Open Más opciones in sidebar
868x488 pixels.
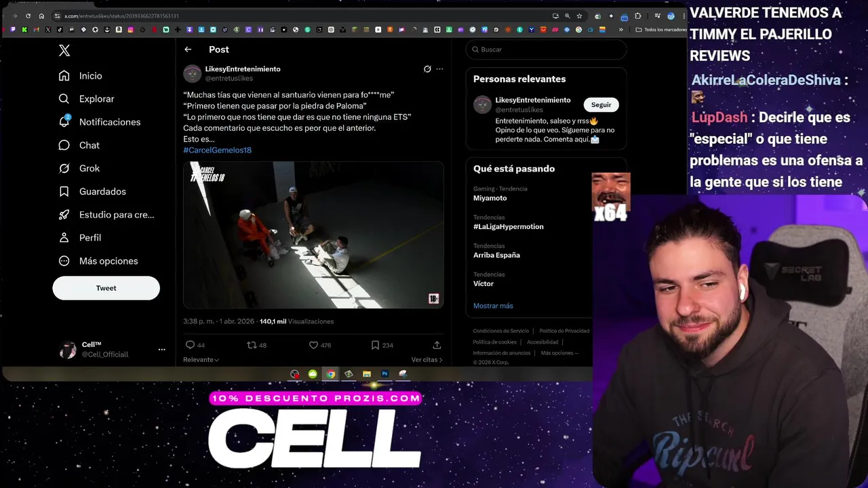[x=98, y=261]
